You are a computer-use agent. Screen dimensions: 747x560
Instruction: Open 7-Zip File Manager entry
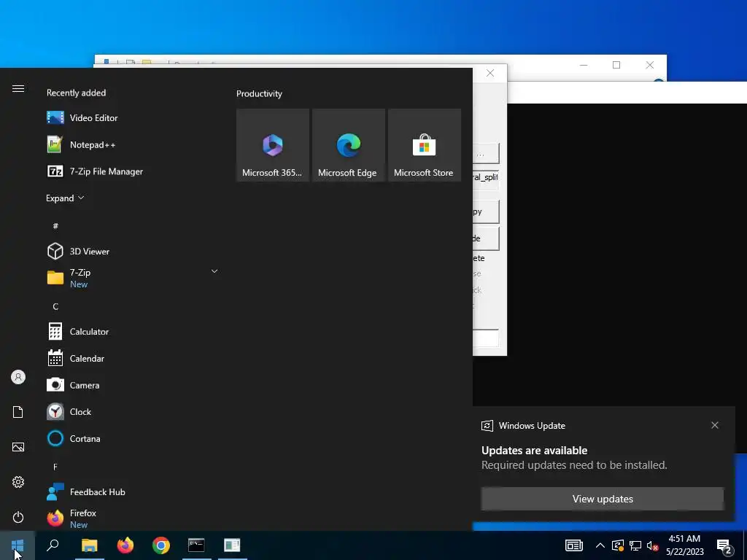pos(133,171)
